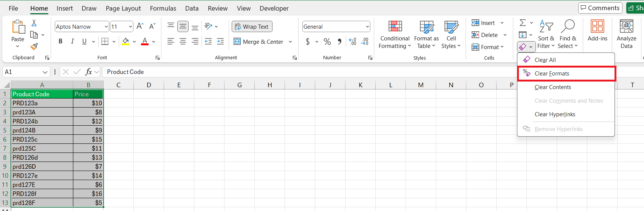Viewport: 644px width, 211px height.
Task: Center text horizontally
Action: 183,42
